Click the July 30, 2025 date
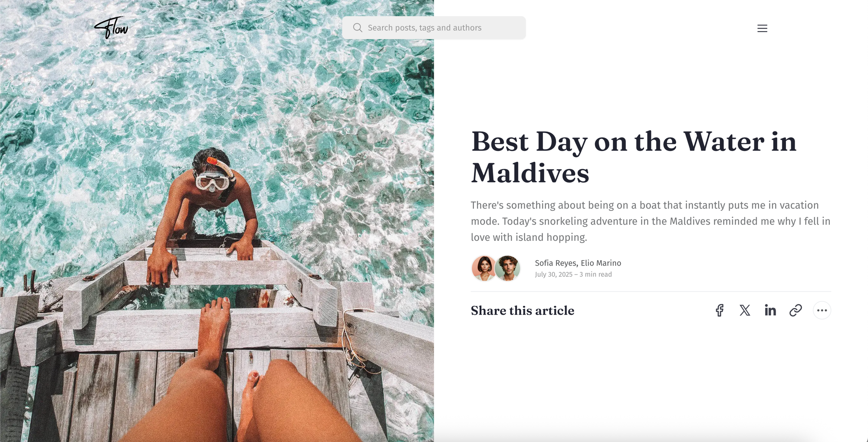The height and width of the screenshot is (442, 868). 554,275
